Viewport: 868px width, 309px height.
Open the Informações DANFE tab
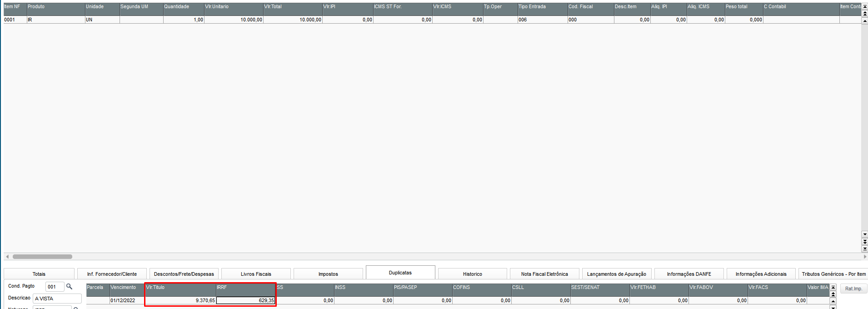(689, 274)
